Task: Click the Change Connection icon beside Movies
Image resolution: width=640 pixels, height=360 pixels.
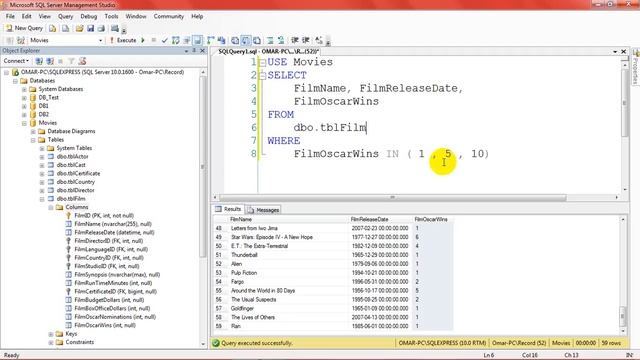Action: pyautogui.click(x=20, y=40)
